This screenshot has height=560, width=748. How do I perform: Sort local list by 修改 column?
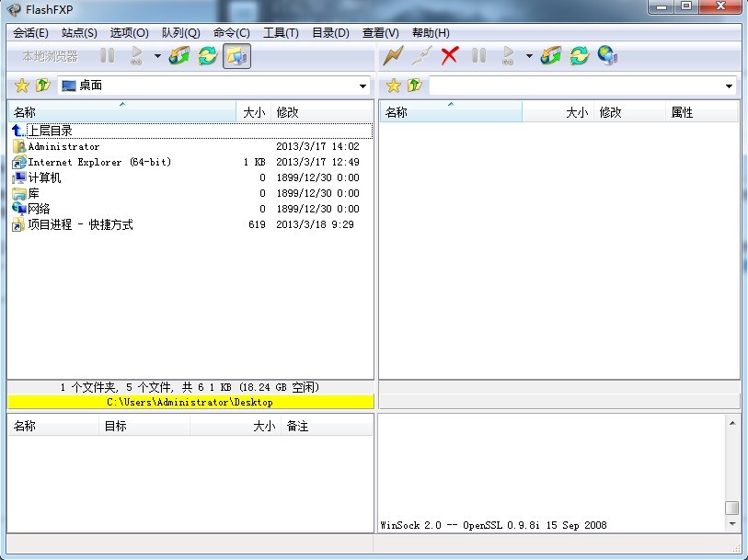(322, 112)
